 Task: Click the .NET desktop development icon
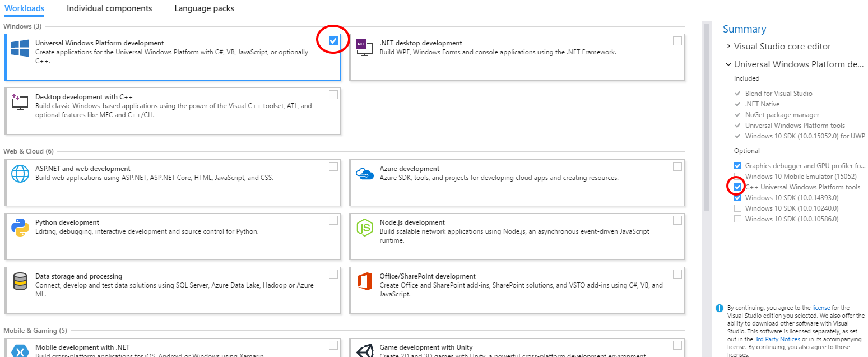click(364, 48)
